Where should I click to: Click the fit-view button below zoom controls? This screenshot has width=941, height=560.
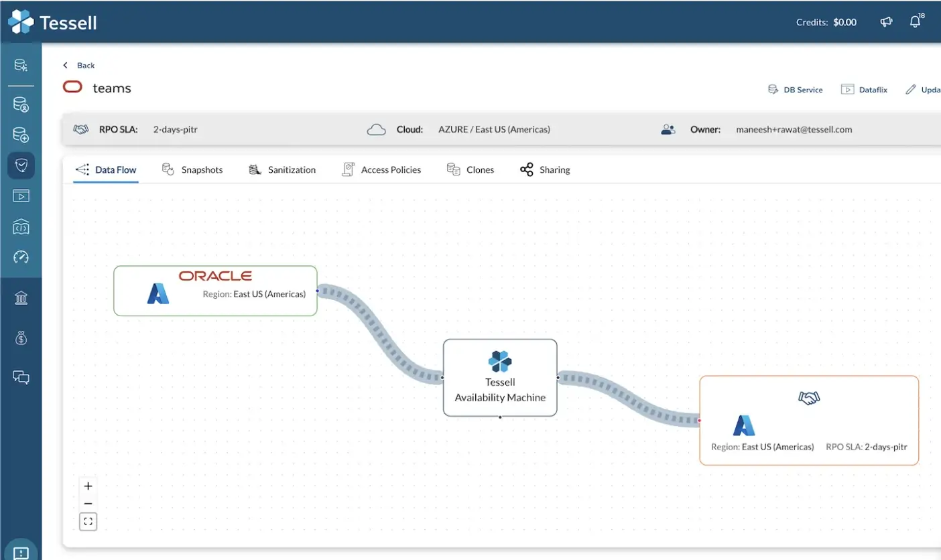click(x=88, y=521)
